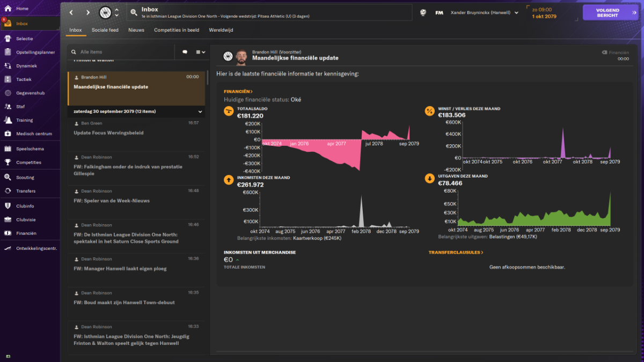
Task: Open Clubinfo in the sidebar
Action: tap(30, 206)
